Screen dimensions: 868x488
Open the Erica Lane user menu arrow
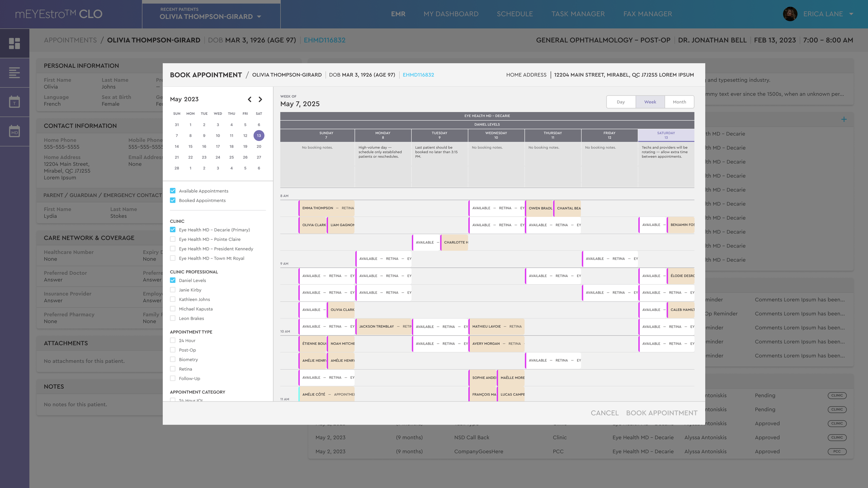tap(851, 14)
